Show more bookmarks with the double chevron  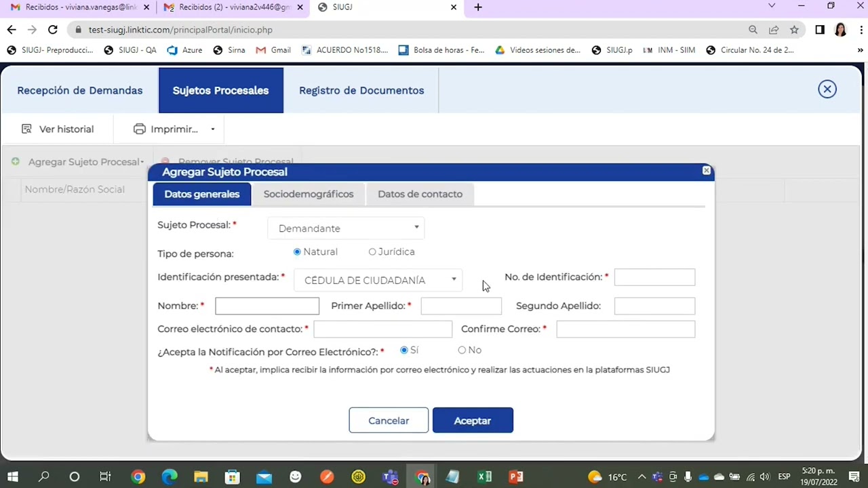click(x=860, y=50)
